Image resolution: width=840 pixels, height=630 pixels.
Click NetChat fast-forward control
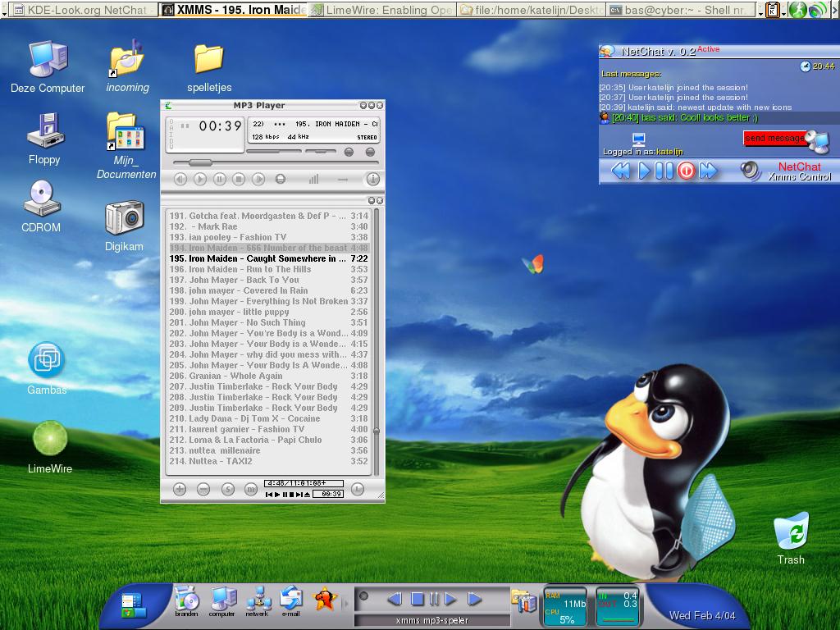(x=708, y=171)
